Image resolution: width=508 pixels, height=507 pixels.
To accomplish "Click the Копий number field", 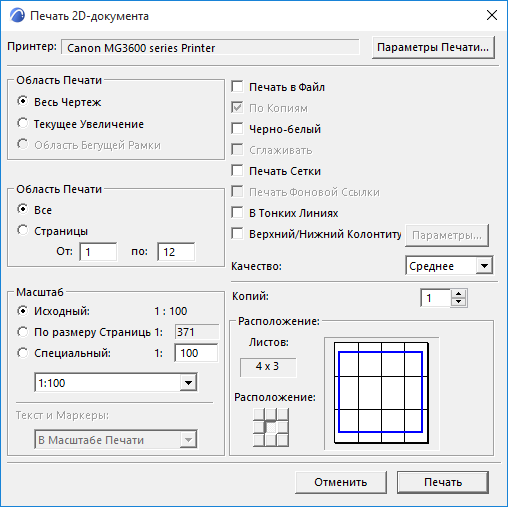I will [436, 298].
